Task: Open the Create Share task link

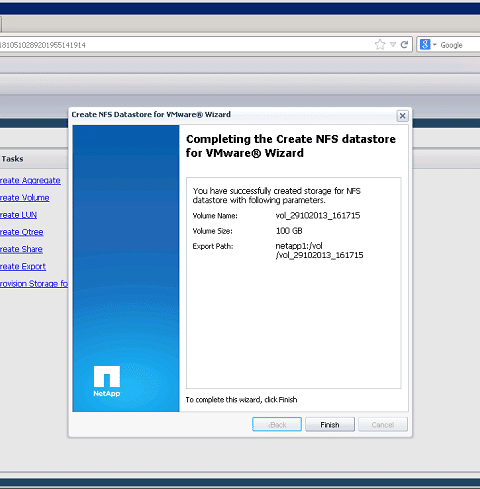Action: click(21, 249)
